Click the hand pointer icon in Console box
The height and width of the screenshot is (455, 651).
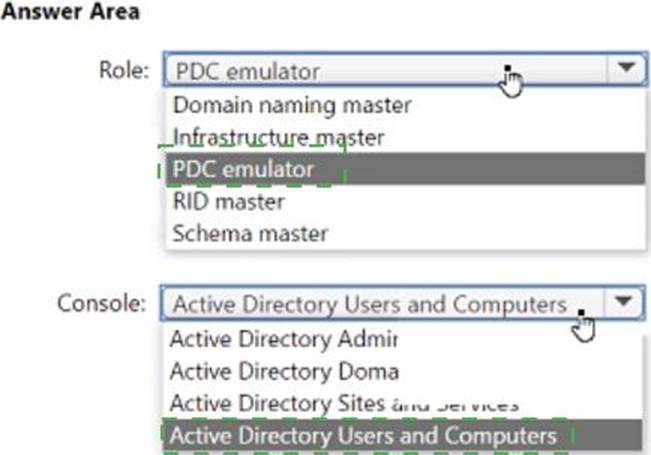(586, 326)
